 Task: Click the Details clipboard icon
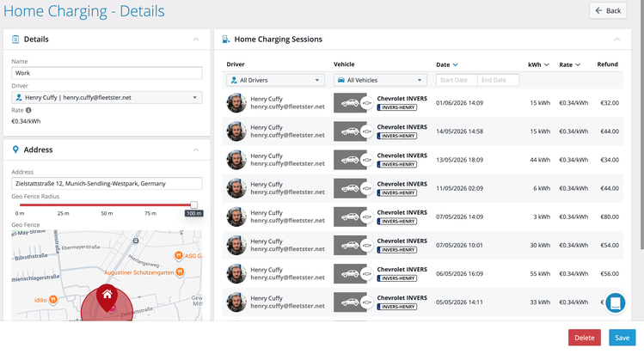point(15,40)
